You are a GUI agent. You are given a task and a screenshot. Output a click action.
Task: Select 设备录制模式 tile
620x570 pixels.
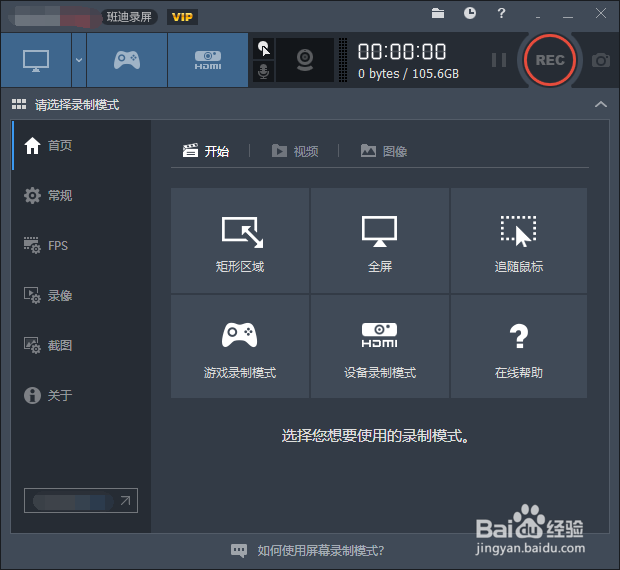click(380, 346)
